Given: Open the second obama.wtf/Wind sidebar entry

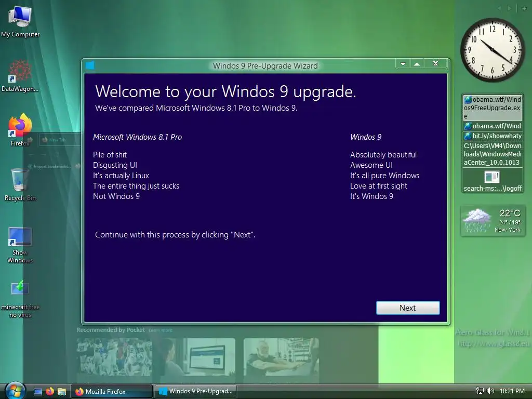Looking at the screenshot, I should pyautogui.click(x=493, y=126).
